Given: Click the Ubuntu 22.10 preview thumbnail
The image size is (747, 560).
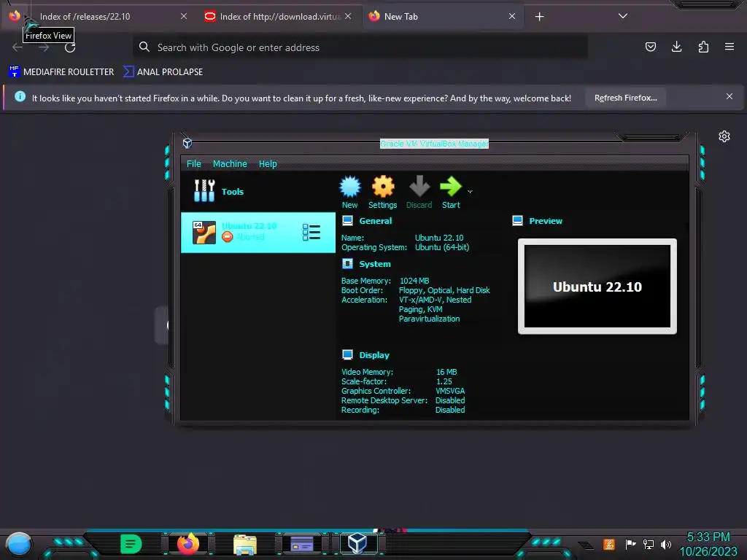Looking at the screenshot, I should coord(597,286).
